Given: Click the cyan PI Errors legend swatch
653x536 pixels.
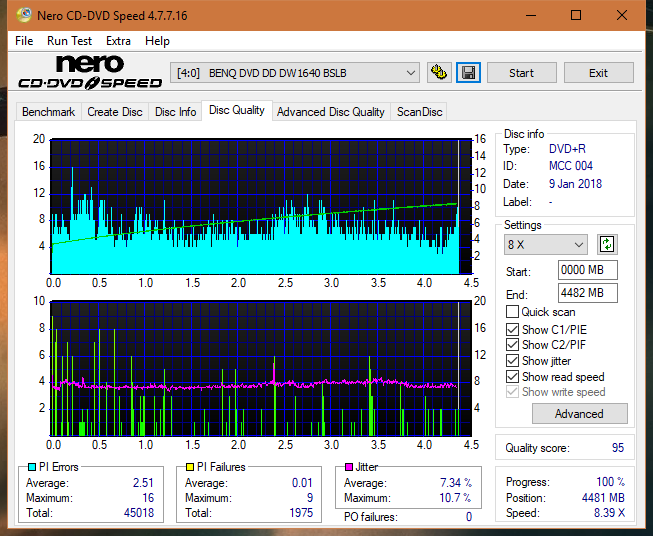Looking at the screenshot, I should (x=32, y=467).
